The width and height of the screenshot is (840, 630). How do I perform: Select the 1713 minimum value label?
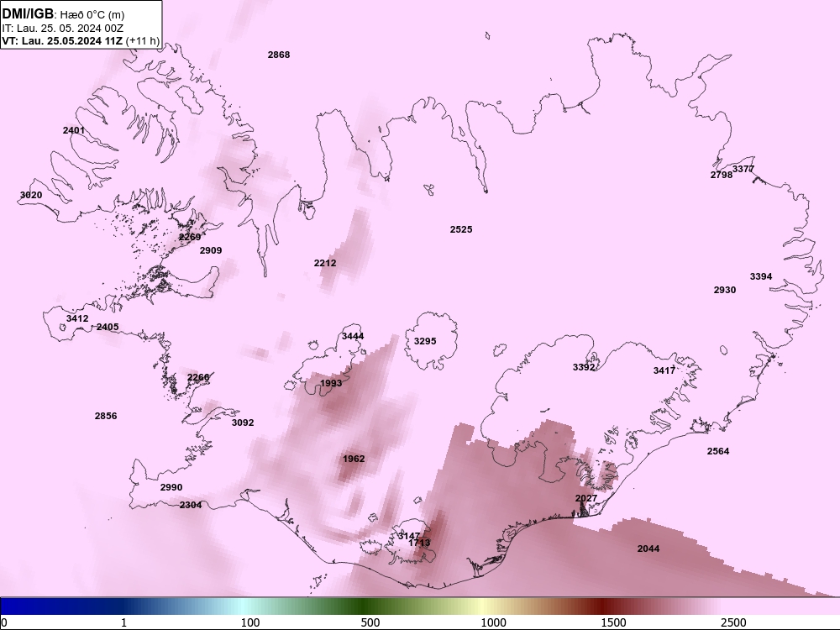point(419,543)
